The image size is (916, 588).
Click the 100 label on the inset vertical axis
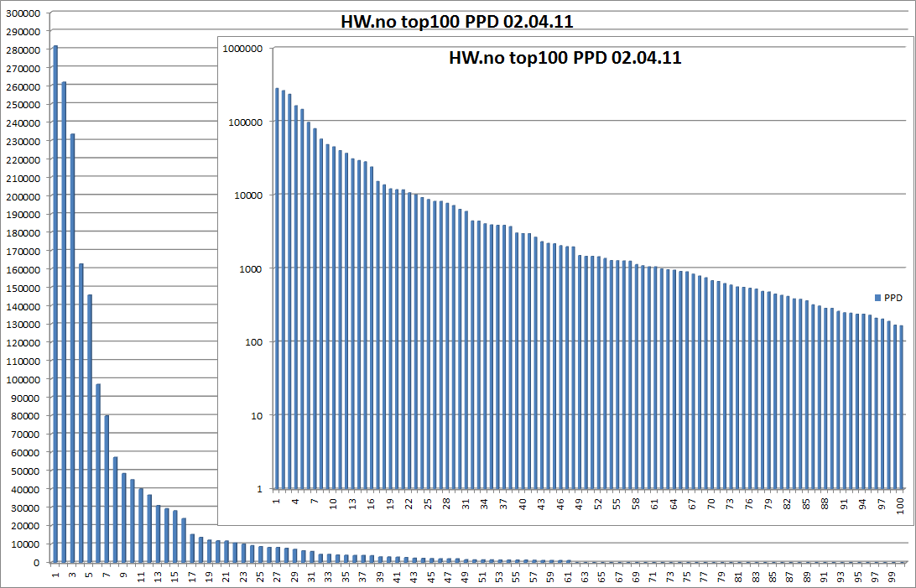(253, 342)
